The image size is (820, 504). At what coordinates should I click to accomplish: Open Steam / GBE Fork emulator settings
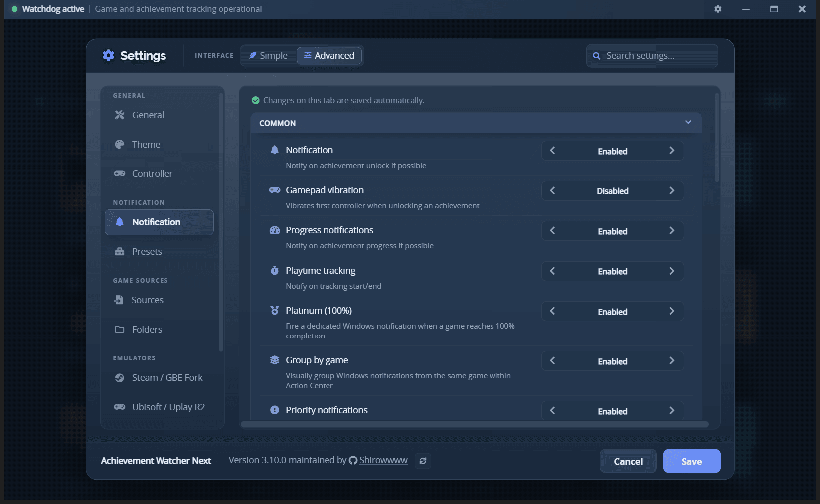tap(159, 377)
